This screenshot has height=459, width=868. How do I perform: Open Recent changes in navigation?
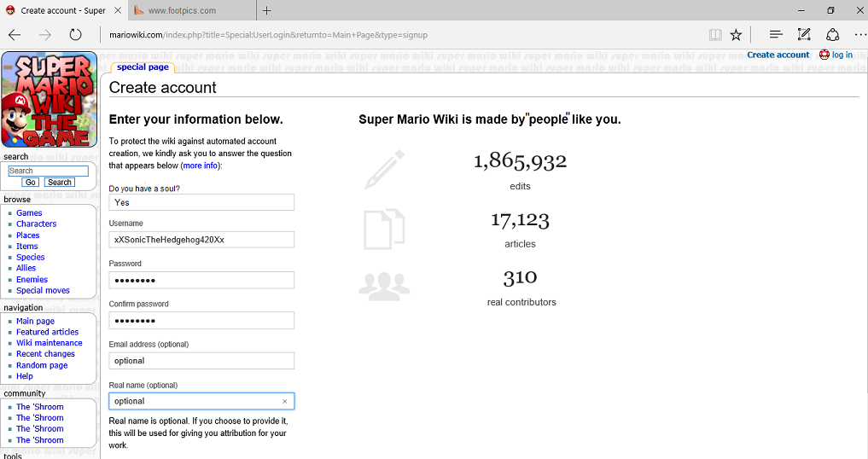pyautogui.click(x=45, y=354)
